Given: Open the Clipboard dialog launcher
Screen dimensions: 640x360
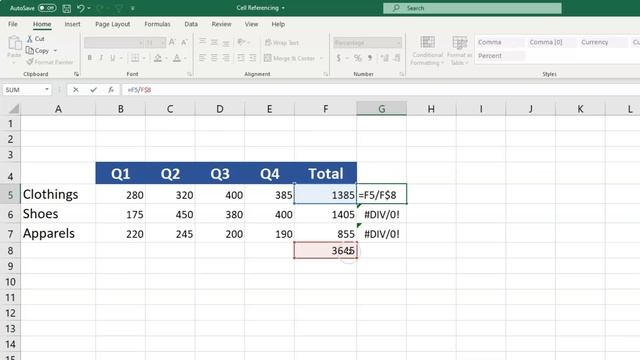Looking at the screenshot, I should tap(76, 74).
